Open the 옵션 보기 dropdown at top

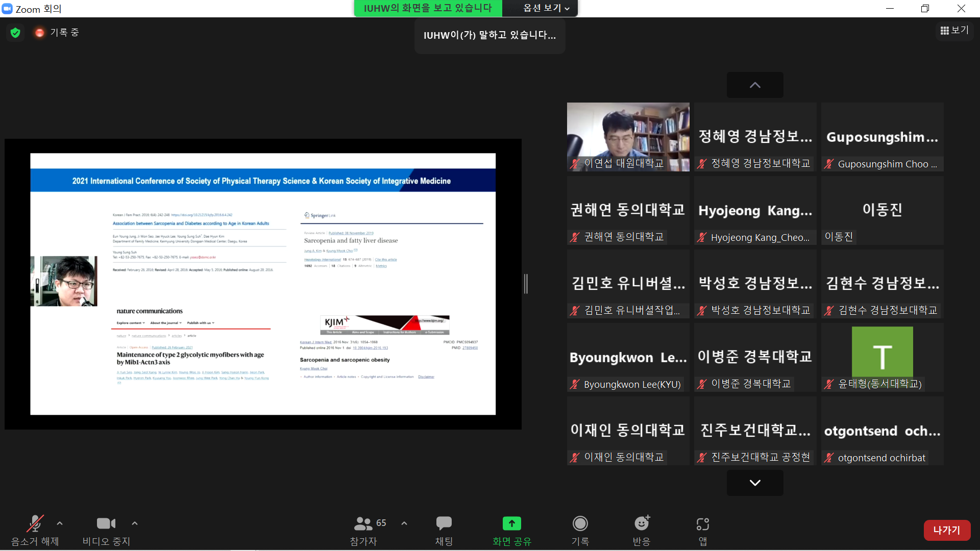pos(545,8)
